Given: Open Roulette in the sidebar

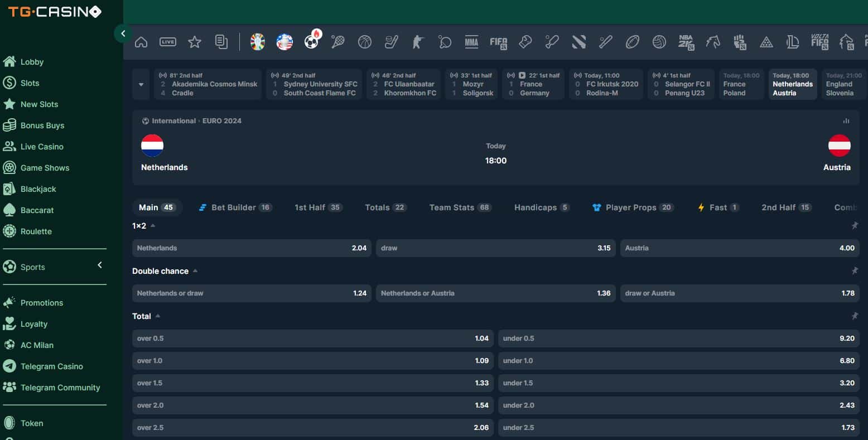Looking at the screenshot, I should (28, 231).
